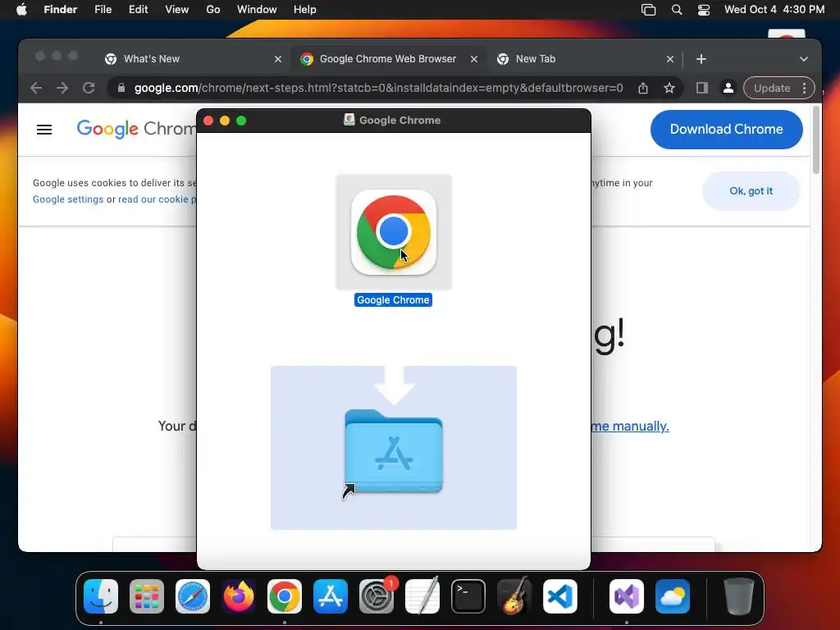Click the download manually link
840x630 pixels.
point(630,426)
